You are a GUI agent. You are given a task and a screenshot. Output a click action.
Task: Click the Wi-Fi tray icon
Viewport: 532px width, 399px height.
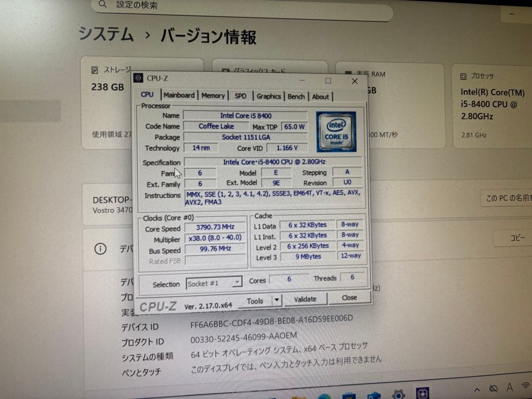[x=526, y=386]
